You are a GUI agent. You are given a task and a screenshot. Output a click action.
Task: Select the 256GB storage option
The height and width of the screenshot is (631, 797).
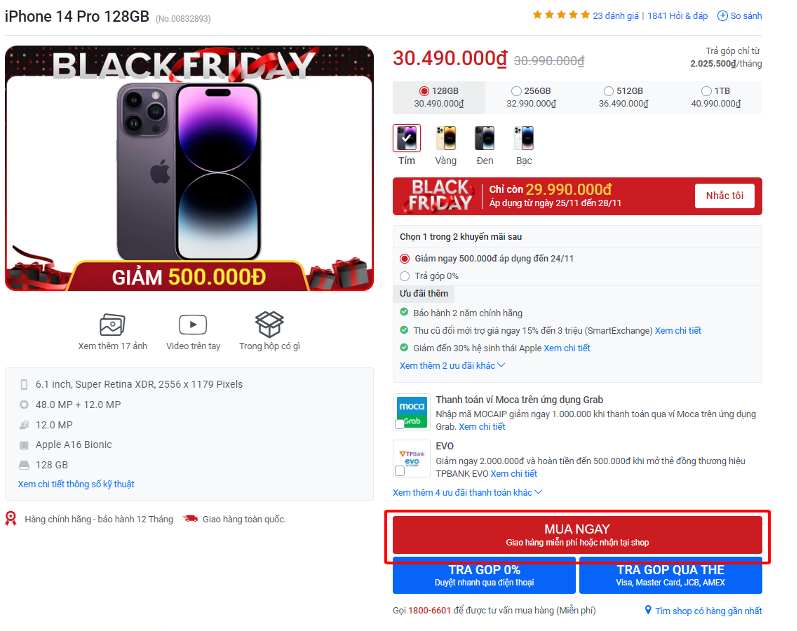click(531, 97)
